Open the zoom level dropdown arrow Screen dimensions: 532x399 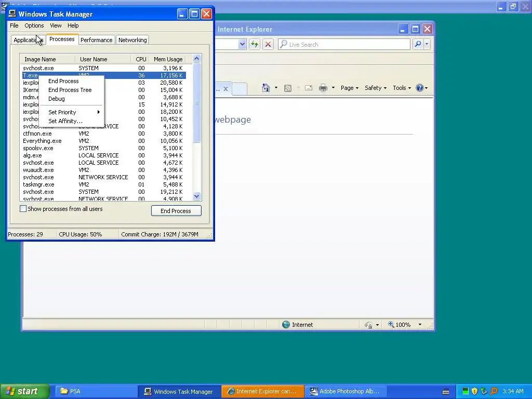point(420,325)
